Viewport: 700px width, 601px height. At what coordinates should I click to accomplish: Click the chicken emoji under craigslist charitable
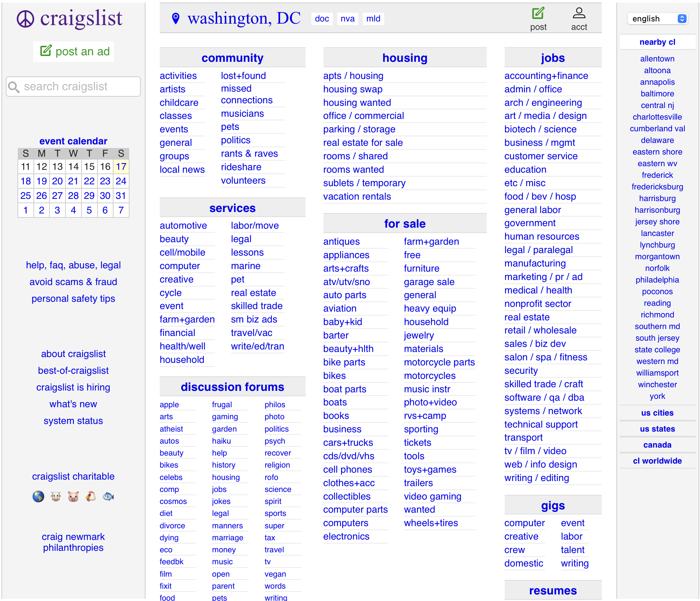(x=91, y=496)
